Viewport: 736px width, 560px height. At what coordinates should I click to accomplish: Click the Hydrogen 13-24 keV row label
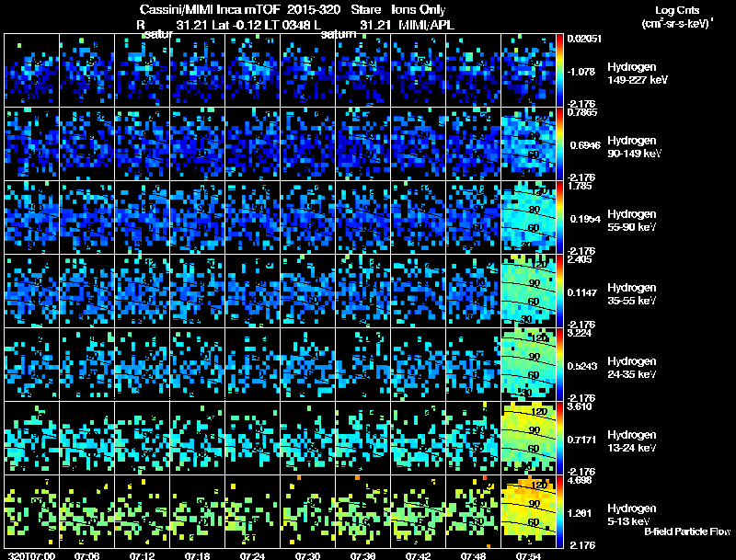(632, 441)
